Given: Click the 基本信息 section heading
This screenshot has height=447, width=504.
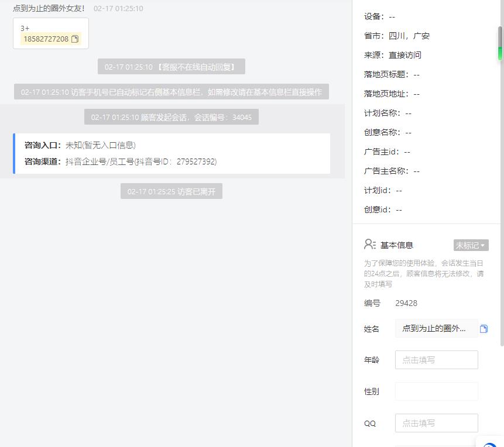Looking at the screenshot, I should (x=397, y=245).
